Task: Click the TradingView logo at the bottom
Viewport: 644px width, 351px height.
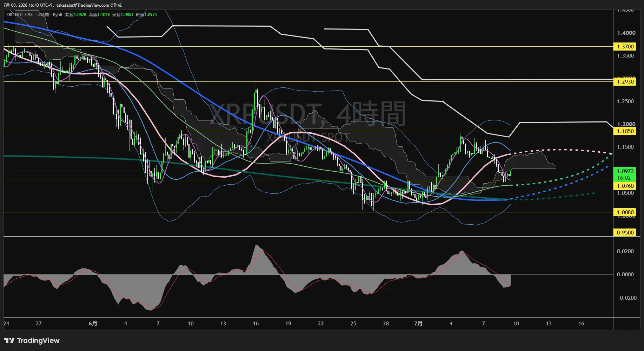Action: tap(32, 340)
